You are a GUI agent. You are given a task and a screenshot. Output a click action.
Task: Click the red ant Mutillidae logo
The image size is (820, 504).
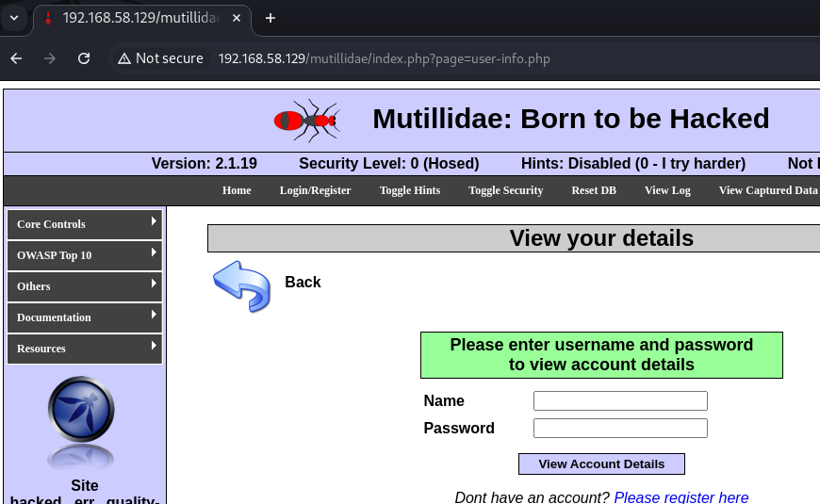pos(305,120)
